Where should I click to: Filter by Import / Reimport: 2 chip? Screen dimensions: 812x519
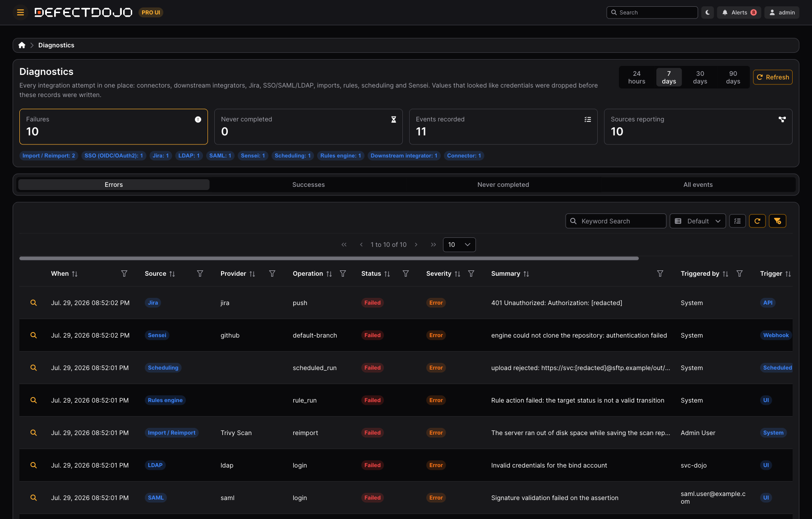(x=49, y=156)
